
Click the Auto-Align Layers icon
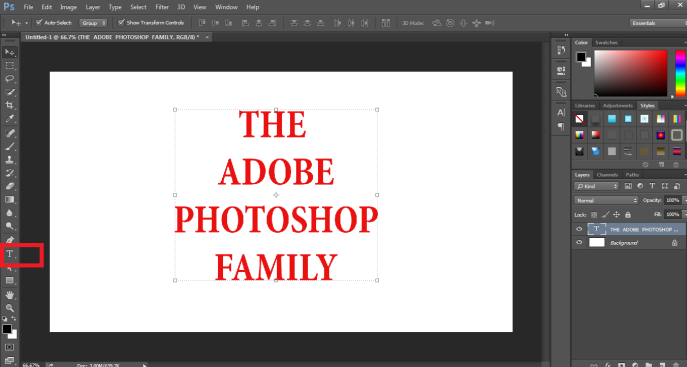[x=386, y=23]
